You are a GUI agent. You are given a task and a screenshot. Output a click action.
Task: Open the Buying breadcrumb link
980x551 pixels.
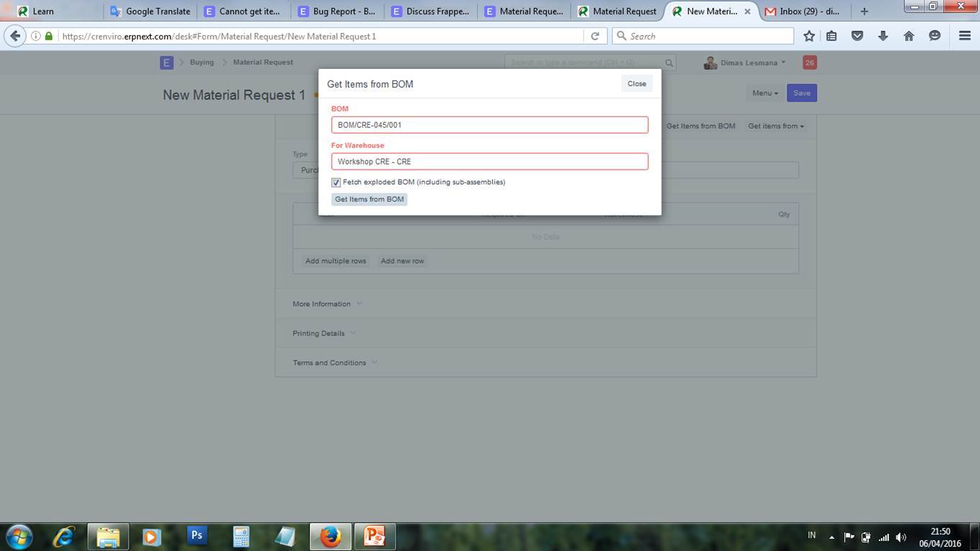pos(202,62)
